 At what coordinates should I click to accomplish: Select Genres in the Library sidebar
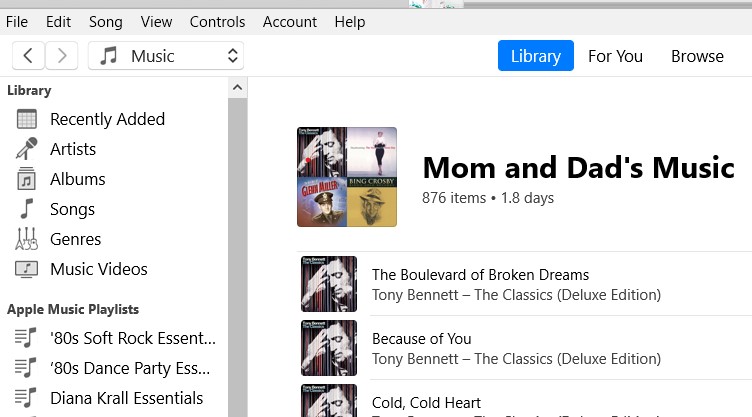click(76, 239)
